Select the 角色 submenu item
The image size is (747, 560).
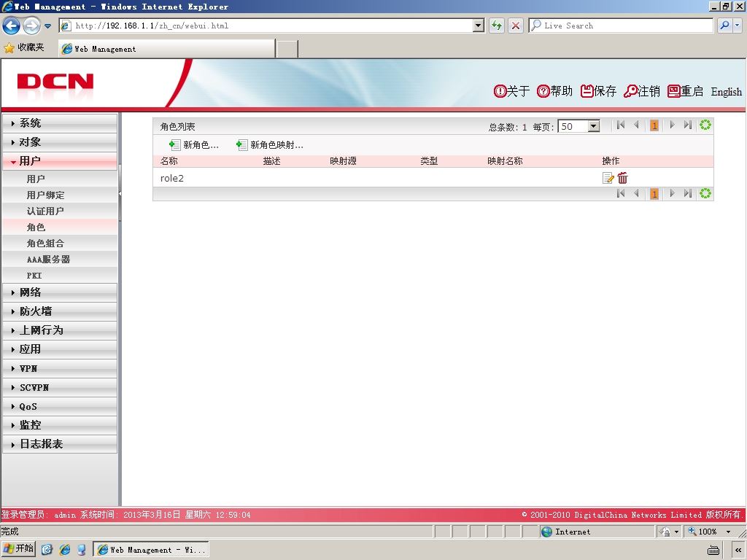pos(60,227)
